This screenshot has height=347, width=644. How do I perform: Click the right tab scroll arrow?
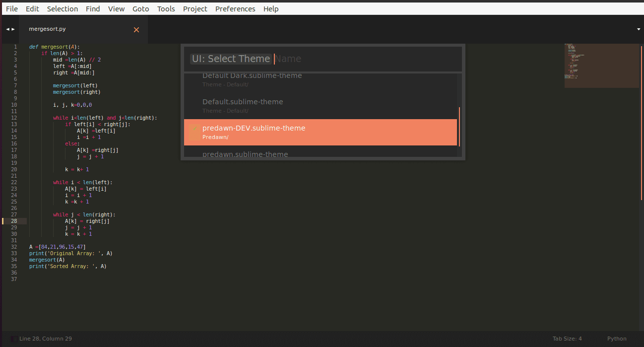coord(13,30)
